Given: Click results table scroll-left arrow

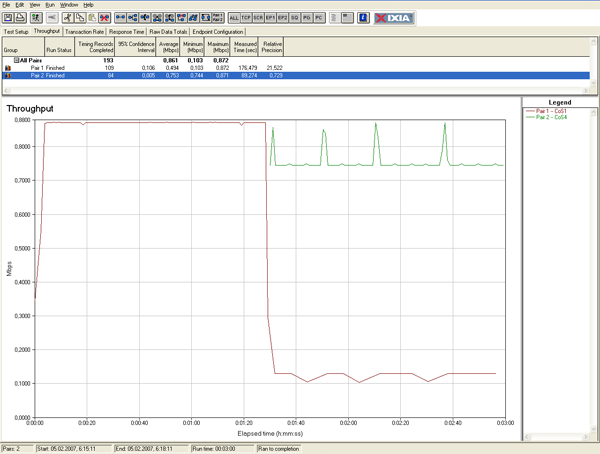Looking at the screenshot, I should (x=6, y=90).
